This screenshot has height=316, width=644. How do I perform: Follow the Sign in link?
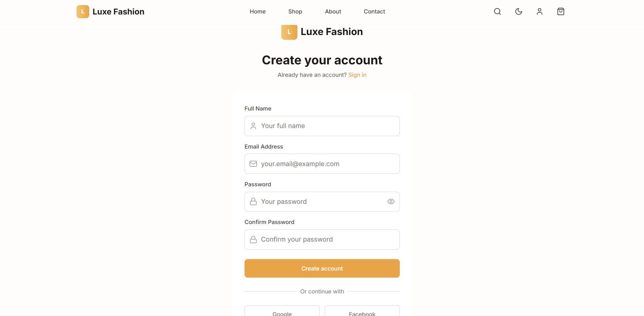point(357,75)
